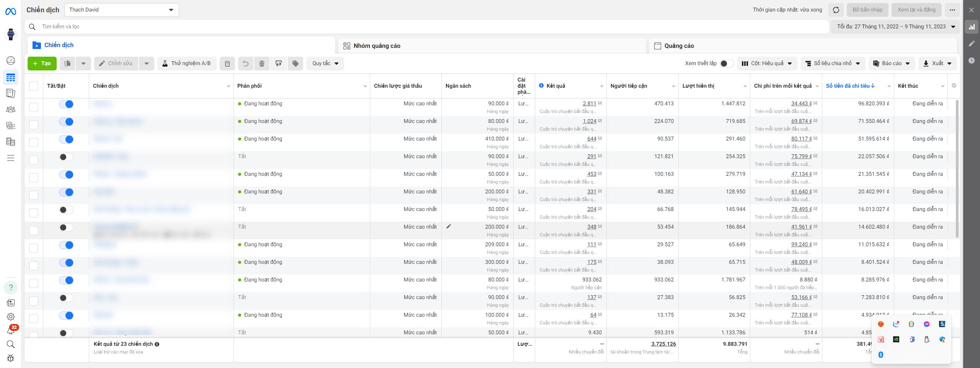Click the Thử nghiệm A/B button
Image resolution: width=980 pixels, height=368 pixels.
186,64
